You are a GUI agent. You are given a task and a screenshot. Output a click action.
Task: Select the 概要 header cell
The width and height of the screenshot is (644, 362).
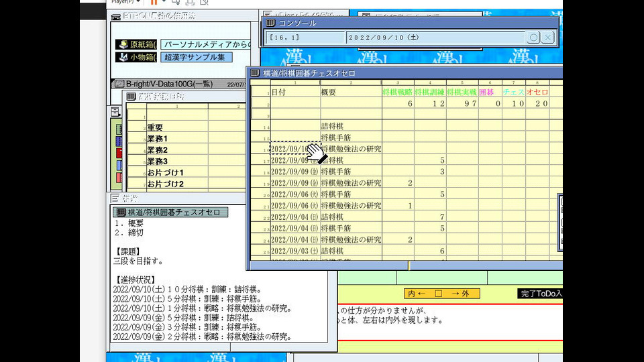coord(351,92)
